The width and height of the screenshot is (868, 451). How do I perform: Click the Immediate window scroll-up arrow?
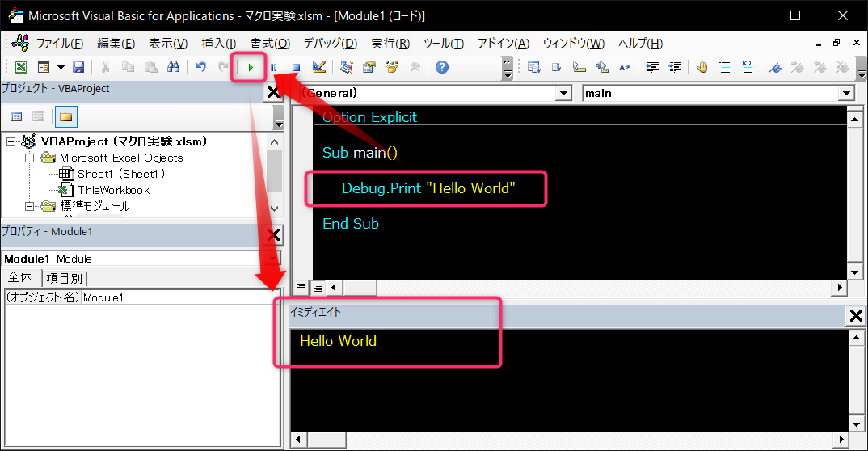[x=857, y=338]
